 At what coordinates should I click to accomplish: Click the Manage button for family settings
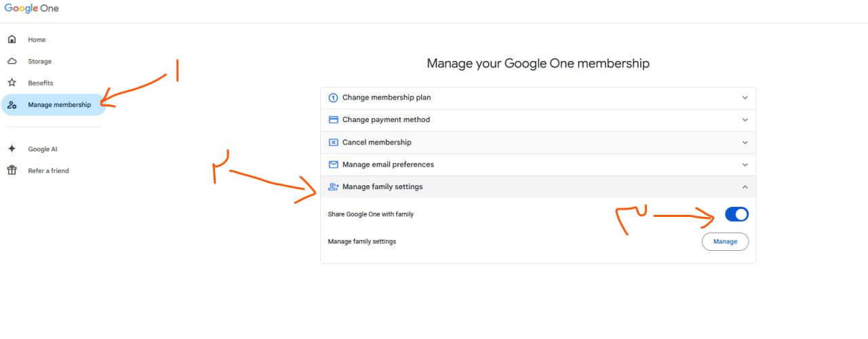(x=725, y=241)
